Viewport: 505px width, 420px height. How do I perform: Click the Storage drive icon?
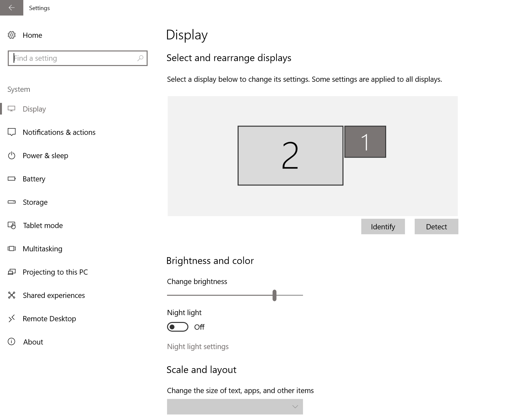(x=12, y=202)
